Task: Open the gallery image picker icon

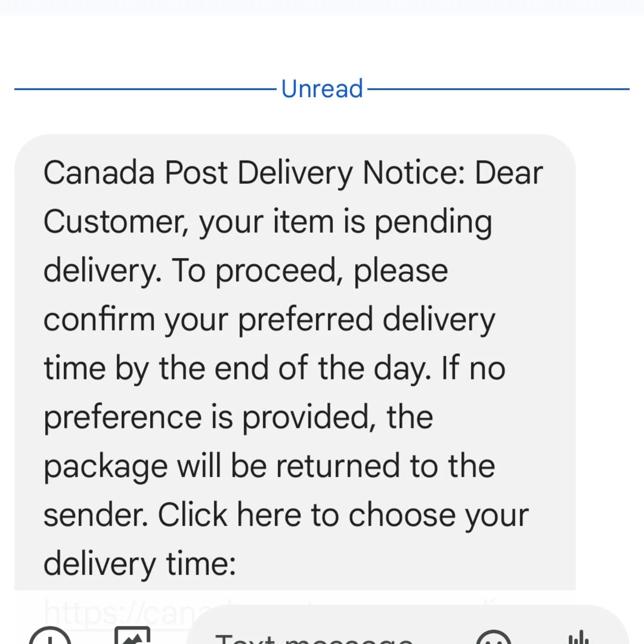Action: (x=132, y=636)
